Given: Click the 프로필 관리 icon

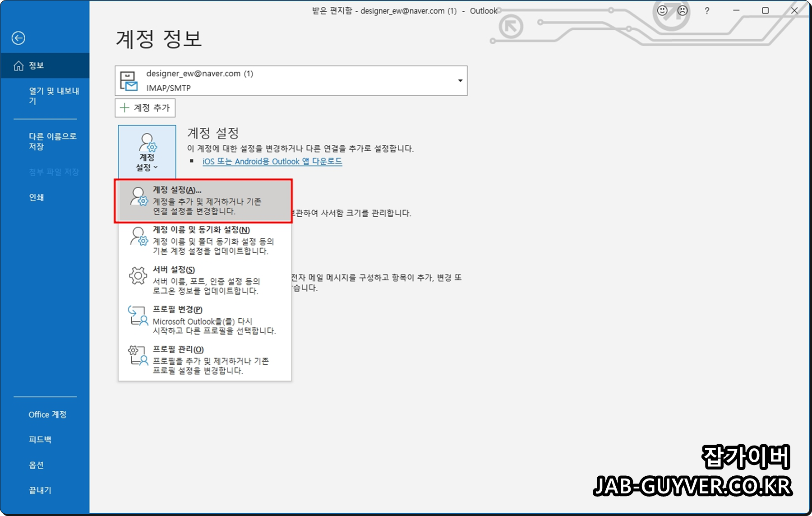Looking at the screenshot, I should pos(138,355).
